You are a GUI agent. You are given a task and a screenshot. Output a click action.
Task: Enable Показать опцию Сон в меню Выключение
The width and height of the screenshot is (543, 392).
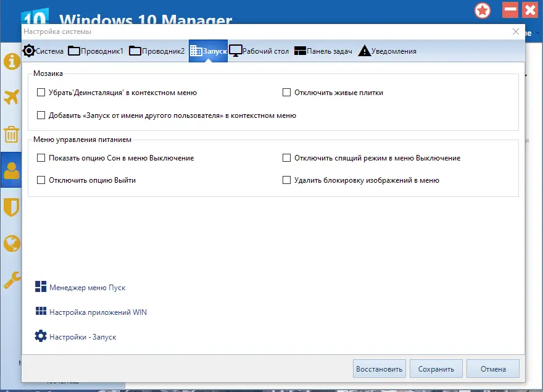click(x=41, y=157)
